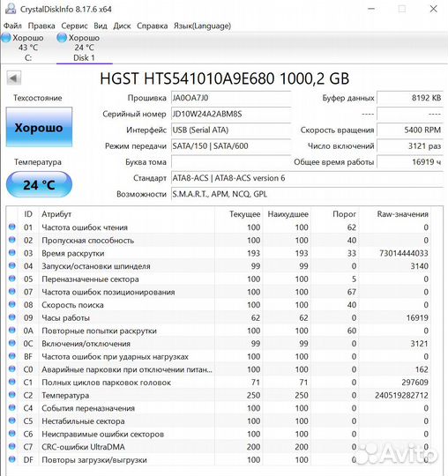Select the row Нестабильные сектора

[x=219, y=421]
